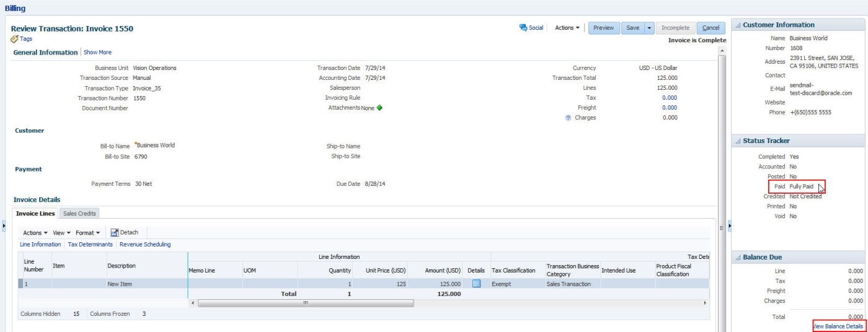This screenshot has width=868, height=332.
Task: Click the "Invoice_35" transaction type value
Action: click(147, 88)
